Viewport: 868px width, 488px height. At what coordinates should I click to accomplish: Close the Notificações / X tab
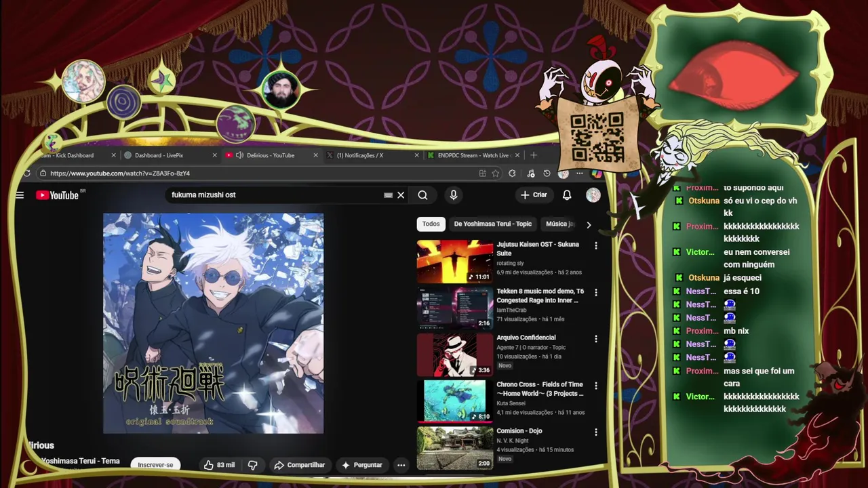[416, 155]
